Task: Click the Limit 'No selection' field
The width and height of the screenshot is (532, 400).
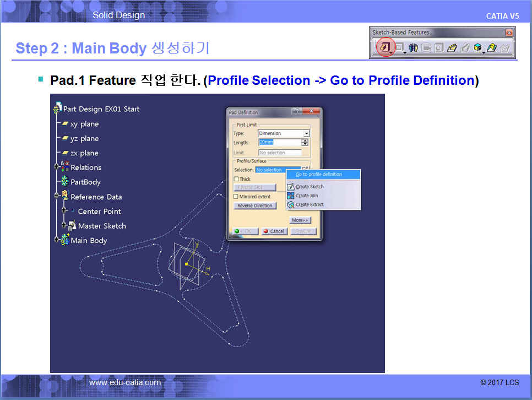Action: tap(280, 153)
